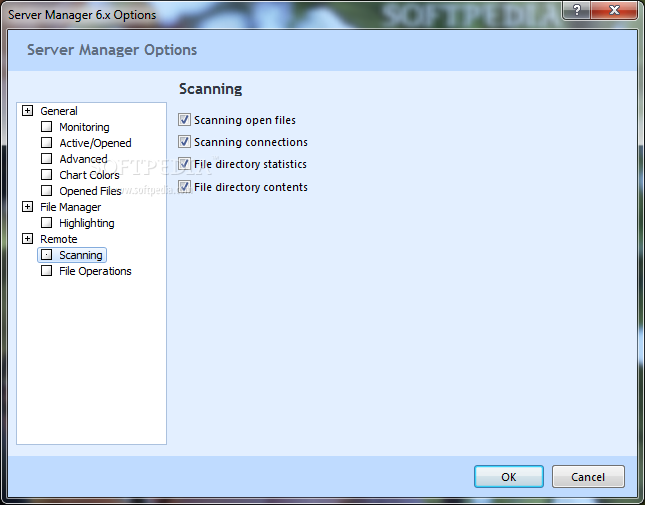Screen dimensions: 645x505
Task: Select the General category label
Action: (59, 111)
